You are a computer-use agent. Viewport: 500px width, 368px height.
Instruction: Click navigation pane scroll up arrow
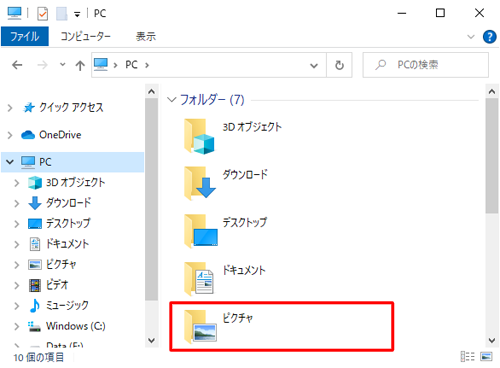[152, 91]
